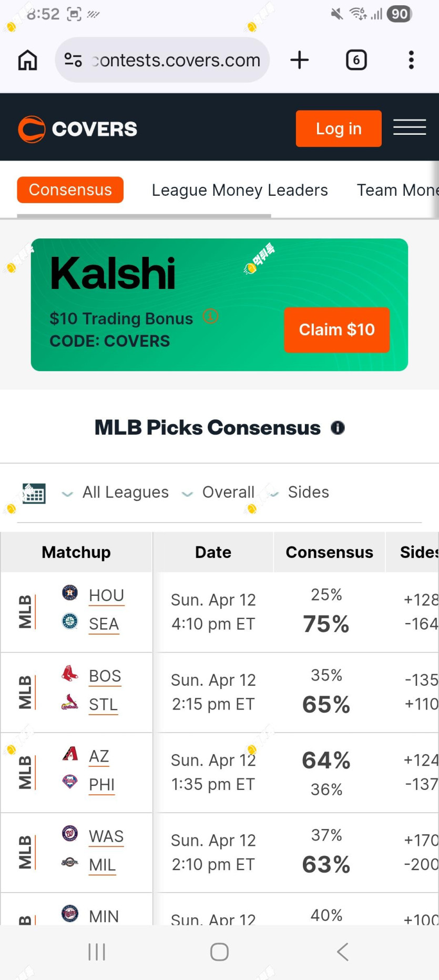The image size is (439, 980).
Task: Expand the Overall dropdown
Action: (218, 492)
